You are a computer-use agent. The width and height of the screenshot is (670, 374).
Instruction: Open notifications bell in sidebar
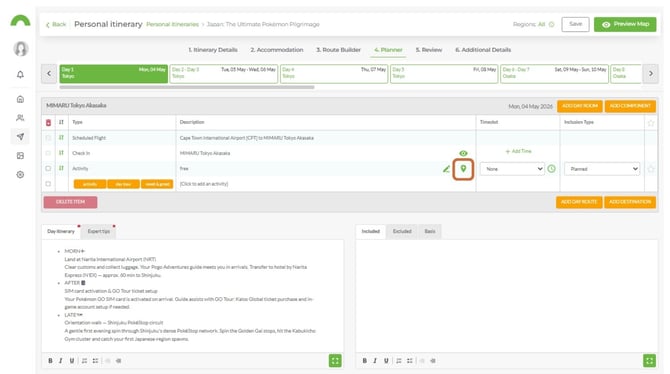(x=20, y=74)
